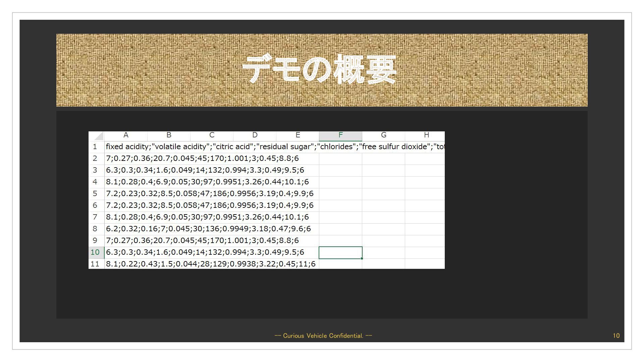Select column G header
Viewport: 644px width, 362px height.
click(383, 135)
